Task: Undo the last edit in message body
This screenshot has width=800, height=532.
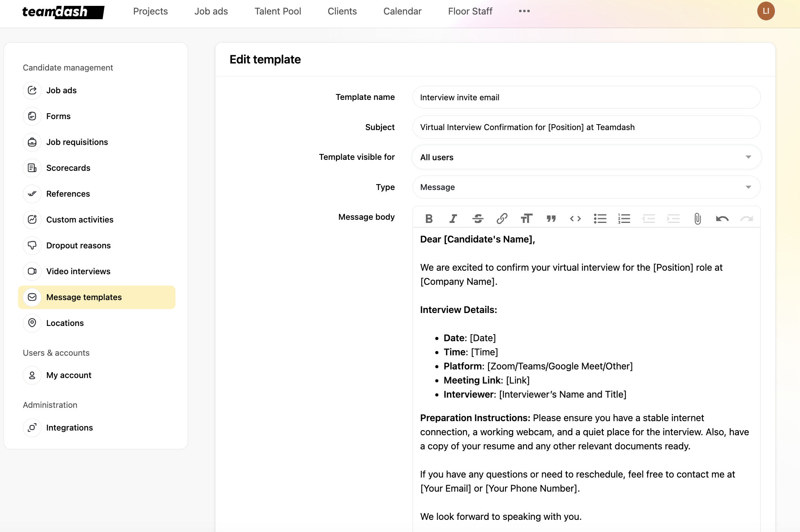Action: pyautogui.click(x=722, y=219)
